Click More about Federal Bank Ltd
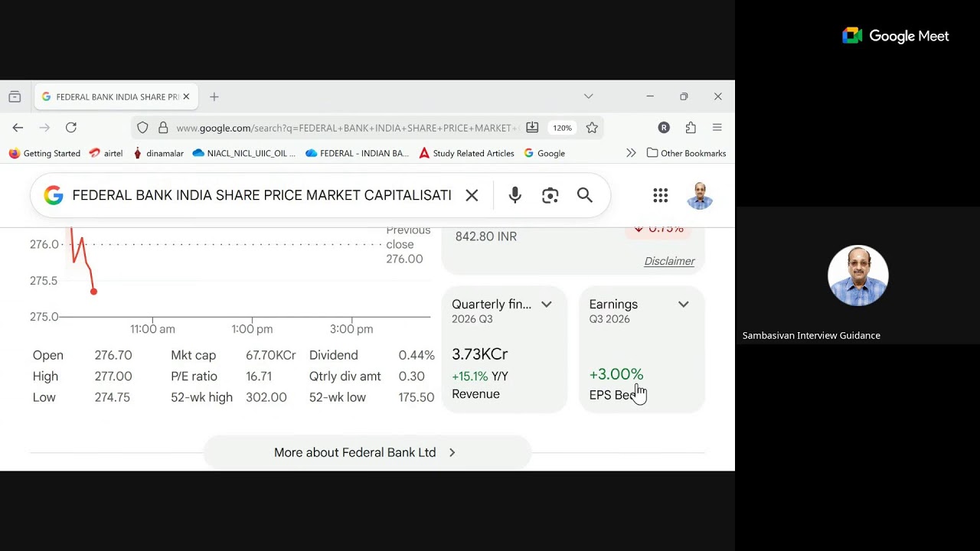The image size is (980, 551). pyautogui.click(x=367, y=452)
